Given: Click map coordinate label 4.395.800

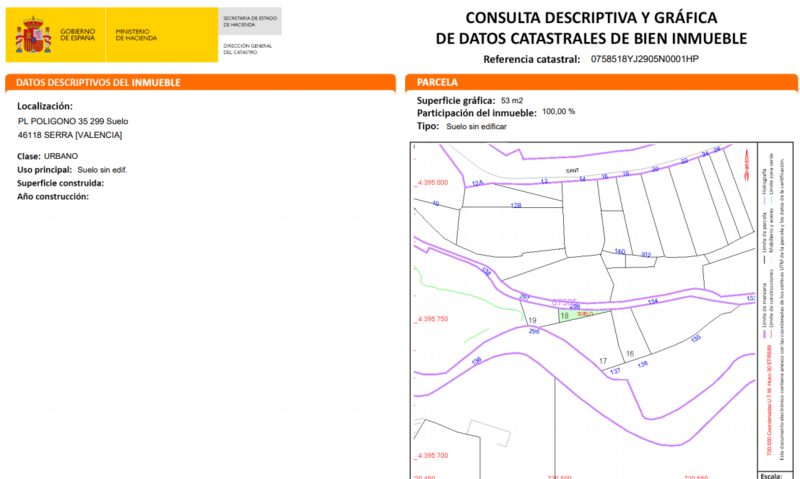Looking at the screenshot, I should pyautogui.click(x=433, y=182).
